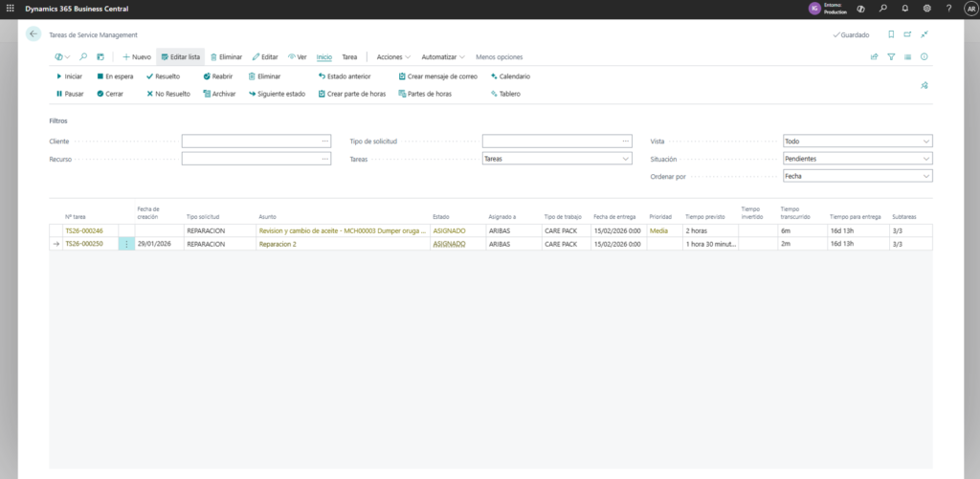Click the back arrow button
Image resolution: width=980 pixels, height=479 pixels.
(34, 33)
